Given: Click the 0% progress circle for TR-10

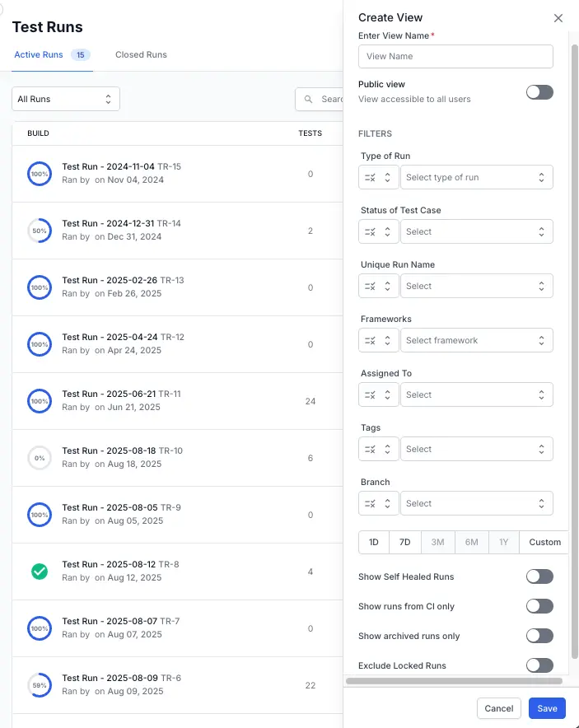Looking at the screenshot, I should (40, 457).
